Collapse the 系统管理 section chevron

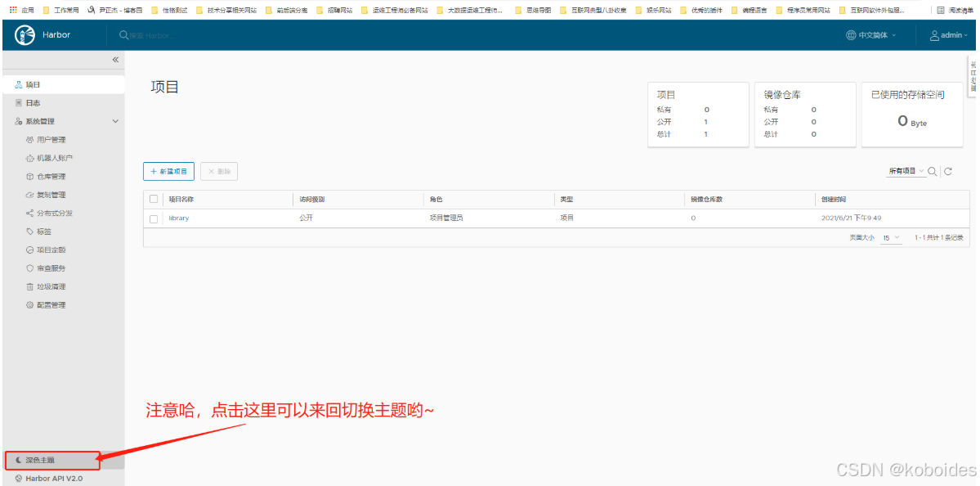tap(115, 121)
